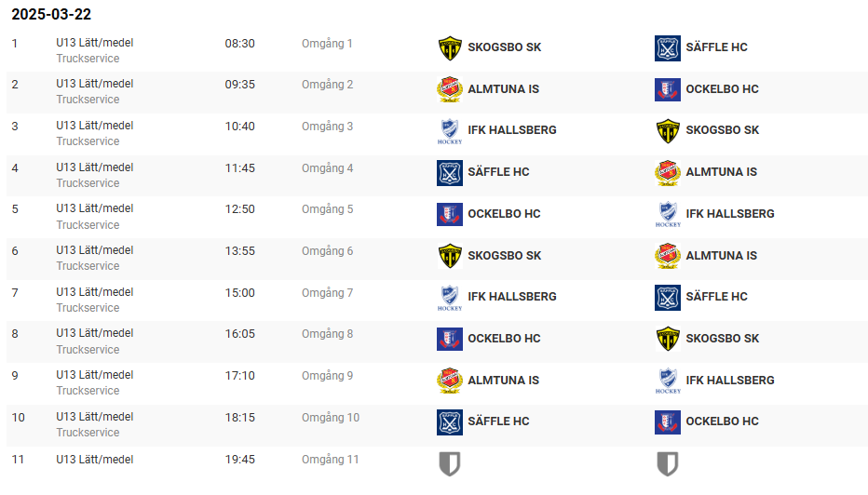Screen dimensions: 868x495
Task: Click Truckservice venue in match 8
Action: (88, 350)
